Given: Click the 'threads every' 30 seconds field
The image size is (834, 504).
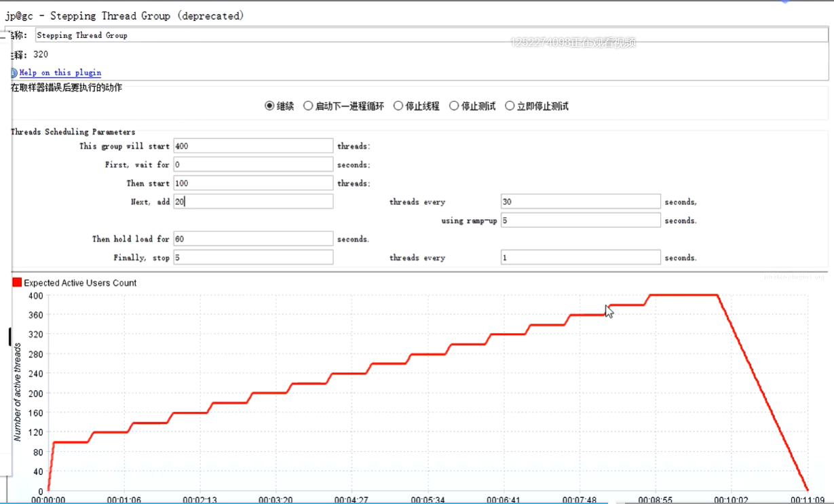Looking at the screenshot, I should tap(581, 201).
